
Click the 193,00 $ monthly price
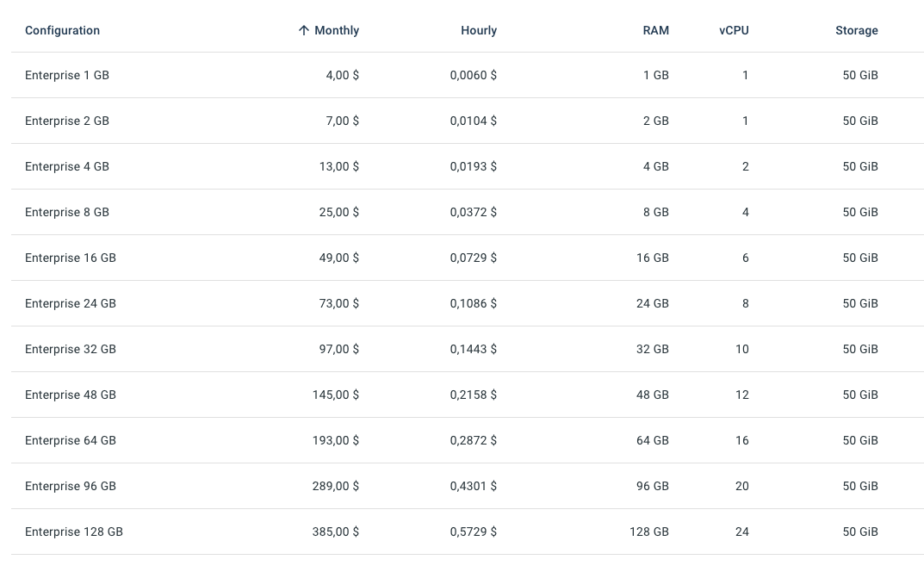(x=335, y=440)
